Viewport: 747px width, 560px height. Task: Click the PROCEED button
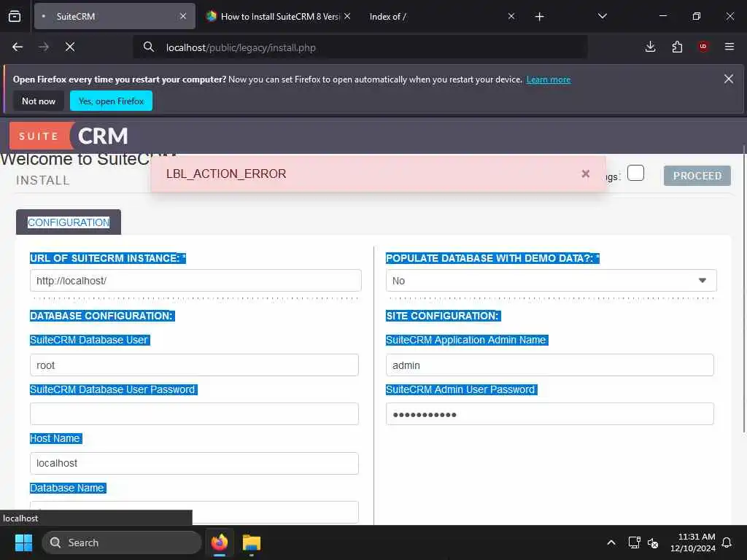697,176
